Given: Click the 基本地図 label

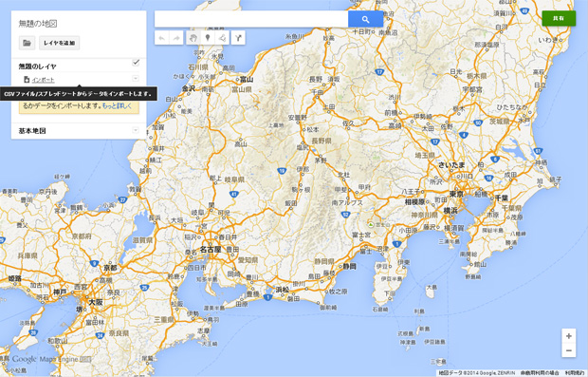Looking at the screenshot, I should pyautogui.click(x=32, y=131).
